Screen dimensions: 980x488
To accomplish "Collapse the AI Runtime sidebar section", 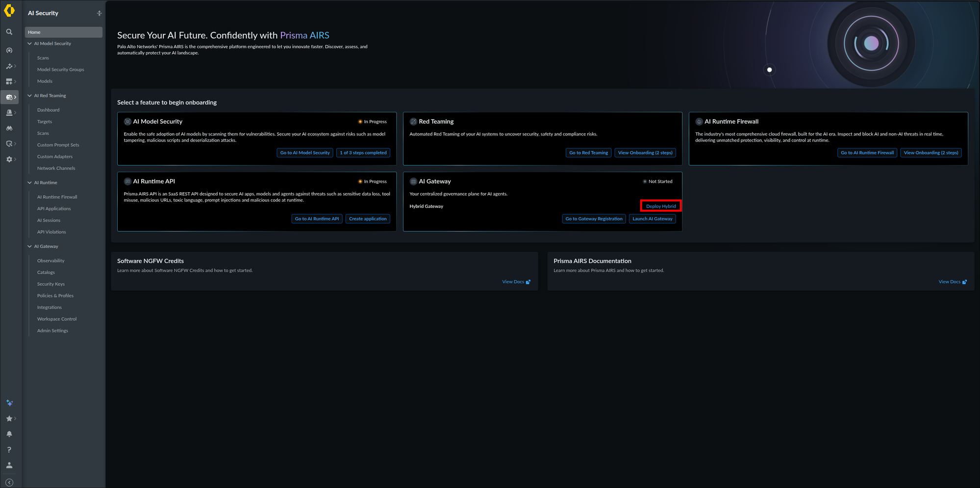I will pos(30,182).
